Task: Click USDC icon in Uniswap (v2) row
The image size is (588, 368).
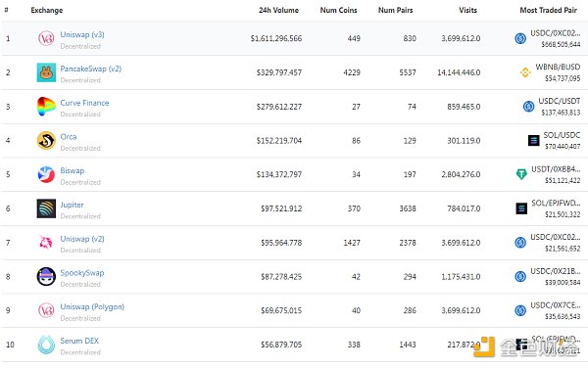Action: 520,242
